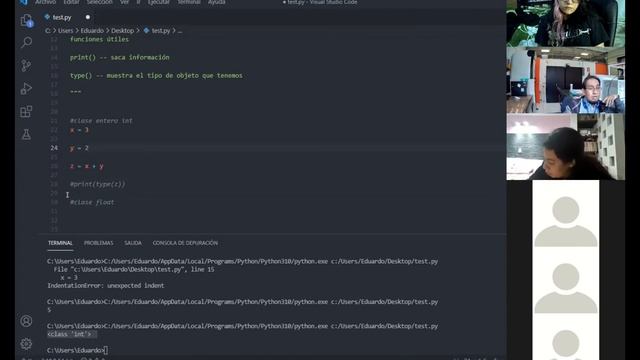Open the Extensions view

[x=26, y=111]
